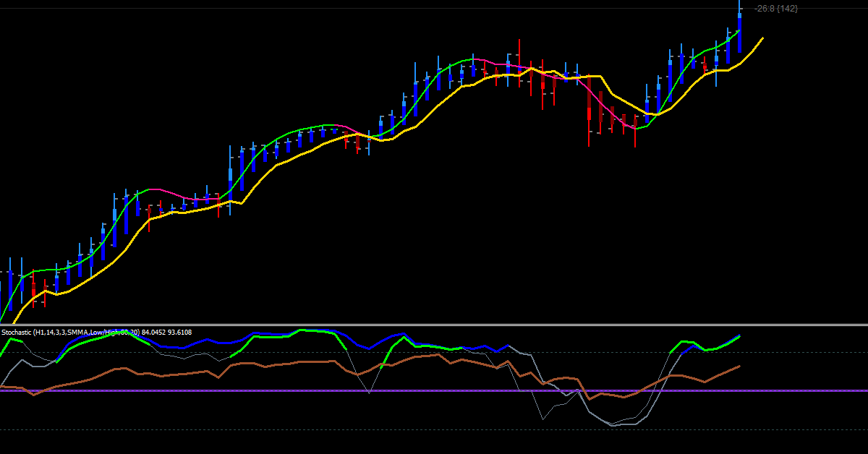Select the first magenta segment of trend line

pos(174,194)
